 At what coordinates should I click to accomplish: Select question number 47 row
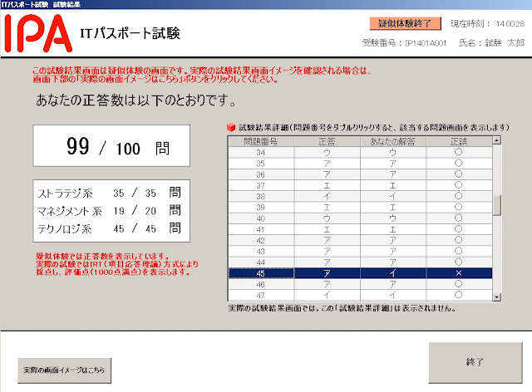(360, 296)
